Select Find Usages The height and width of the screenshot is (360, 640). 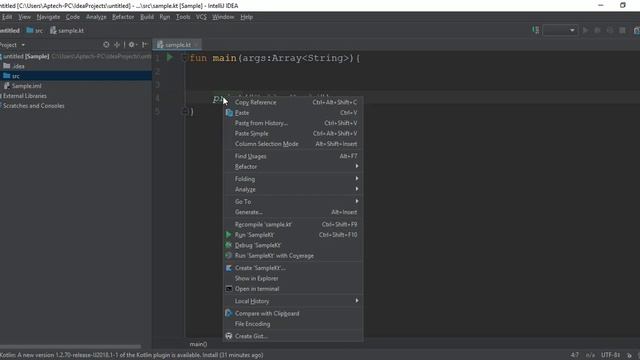(x=293, y=156)
